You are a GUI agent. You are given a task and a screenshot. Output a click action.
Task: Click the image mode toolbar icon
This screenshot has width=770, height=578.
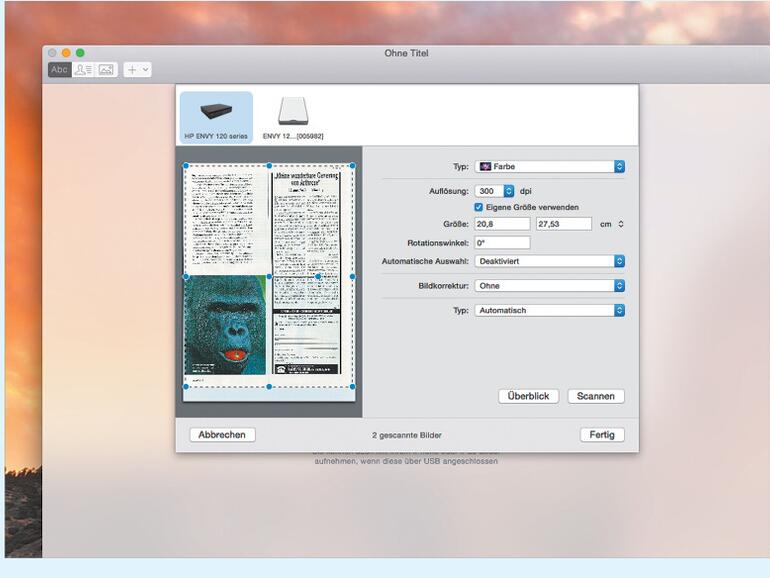point(106,70)
